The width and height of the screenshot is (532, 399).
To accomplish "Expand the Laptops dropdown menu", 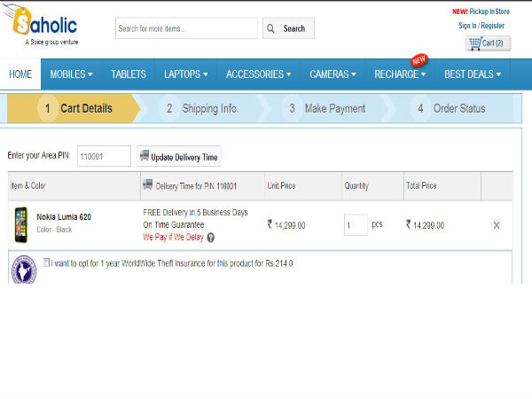I will (186, 74).
